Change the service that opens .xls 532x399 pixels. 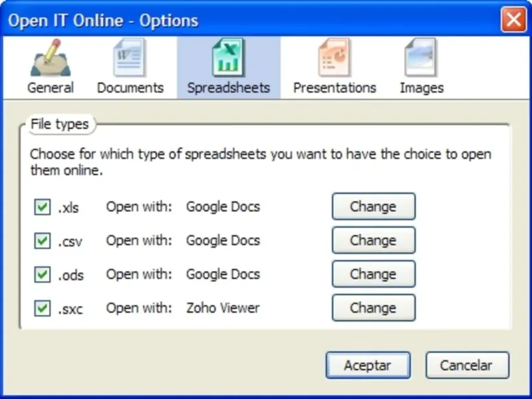373,207
